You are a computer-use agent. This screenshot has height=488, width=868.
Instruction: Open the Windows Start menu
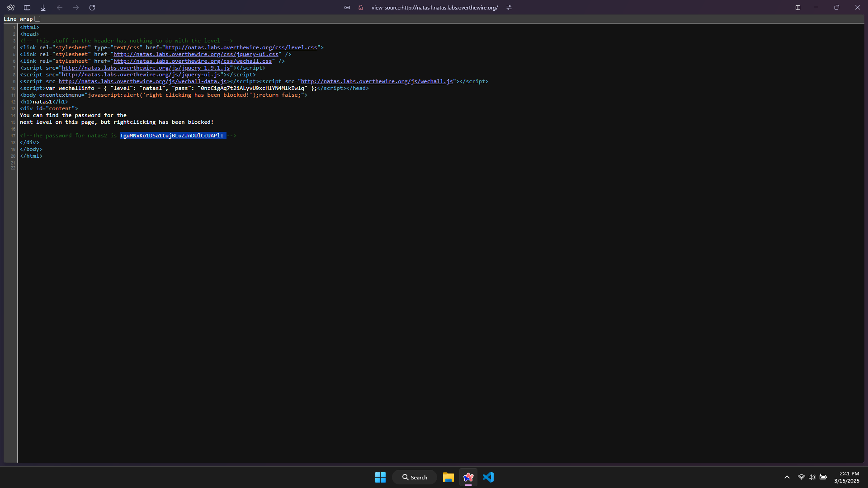(380, 477)
